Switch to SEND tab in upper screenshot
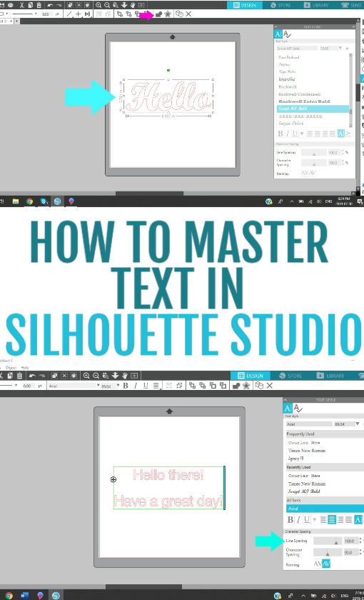 pos(352,5)
